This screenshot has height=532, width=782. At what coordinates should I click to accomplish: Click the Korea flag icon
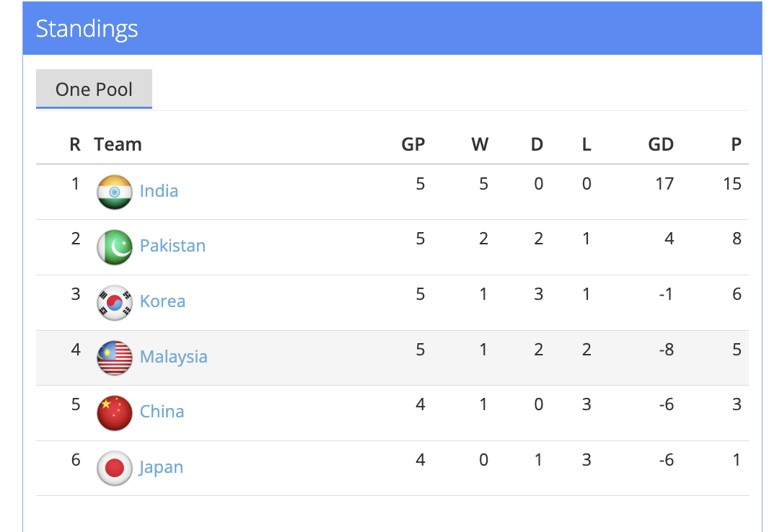coord(115,303)
